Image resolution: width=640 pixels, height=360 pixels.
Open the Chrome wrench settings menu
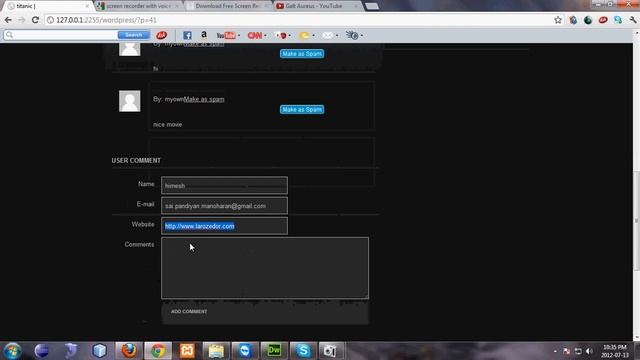click(x=633, y=20)
